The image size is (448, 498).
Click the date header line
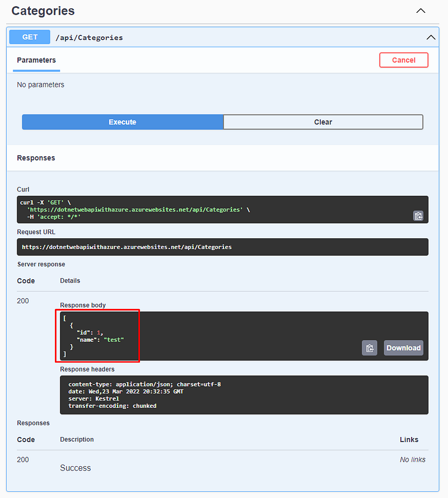[126, 392]
